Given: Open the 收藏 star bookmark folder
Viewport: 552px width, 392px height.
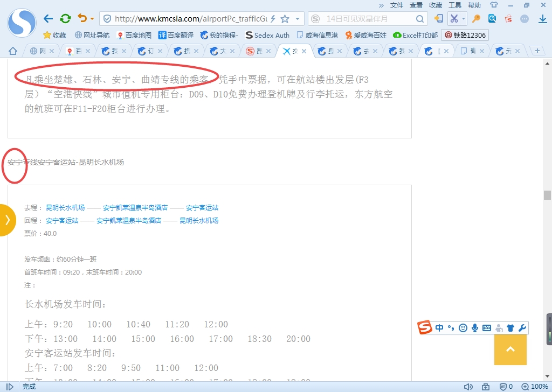Looking at the screenshot, I should pos(54,35).
